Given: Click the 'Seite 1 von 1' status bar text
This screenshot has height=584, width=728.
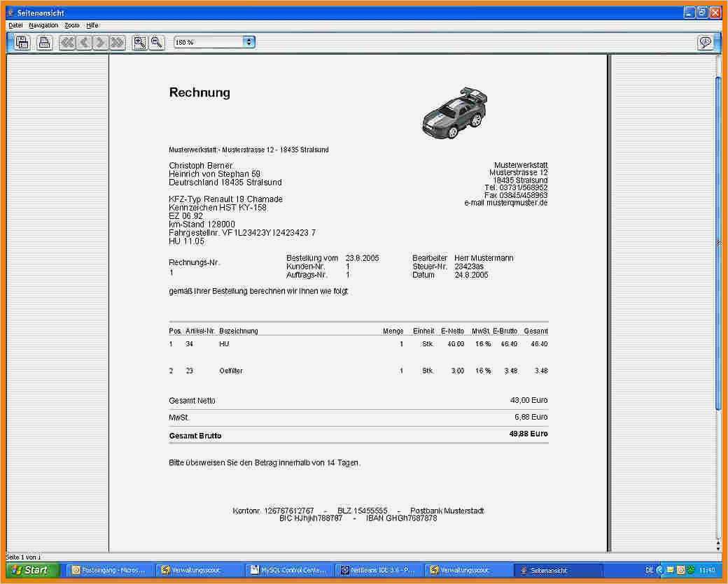Looking at the screenshot, I should (x=23, y=557).
